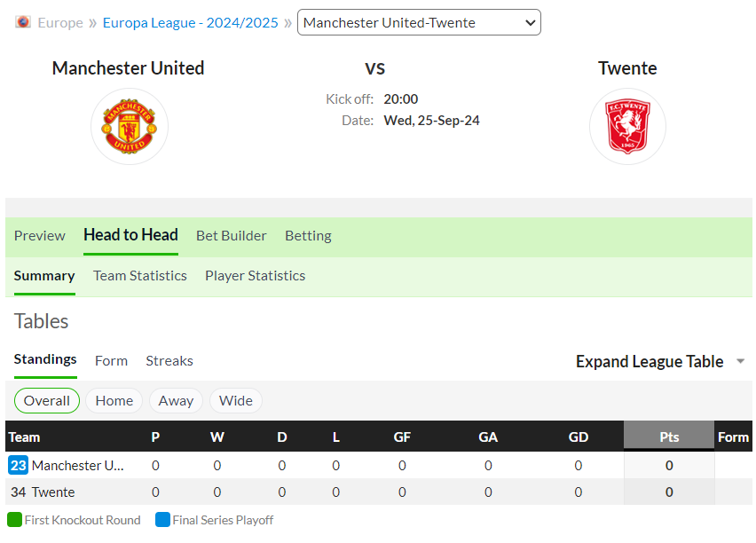The image size is (756, 543).
Task: Select the Overall standings filter
Action: (47, 401)
